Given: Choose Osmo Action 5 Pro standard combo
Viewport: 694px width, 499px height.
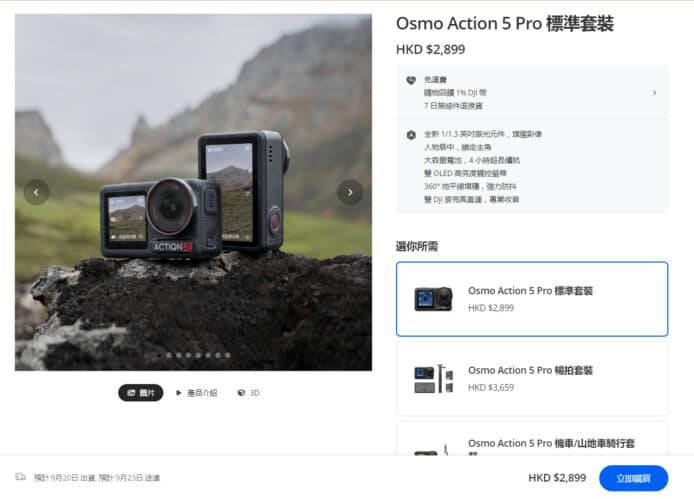Looking at the screenshot, I should pos(532,299).
